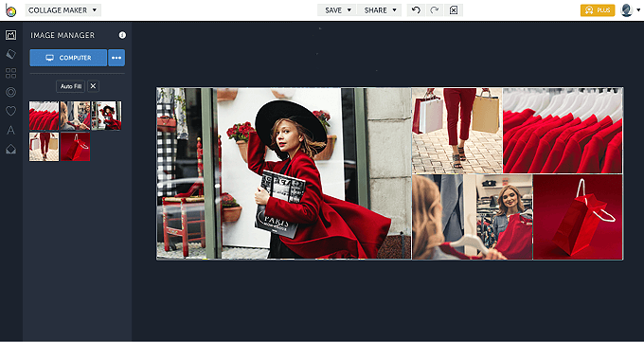Image resolution: width=644 pixels, height=342 pixels.
Task: Open the Layouts grid icon
Action: pyautogui.click(x=11, y=73)
